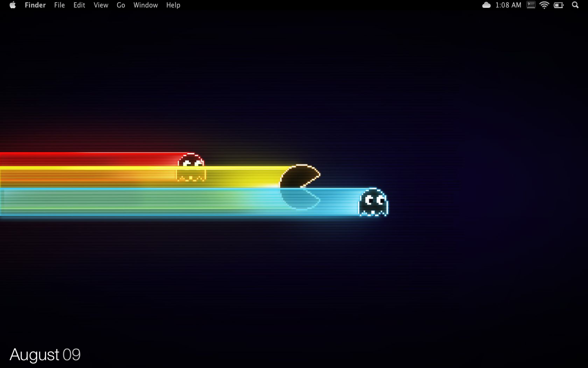The width and height of the screenshot is (588, 368).
Task: Open Spotlight search magnifier
Action: point(575,5)
